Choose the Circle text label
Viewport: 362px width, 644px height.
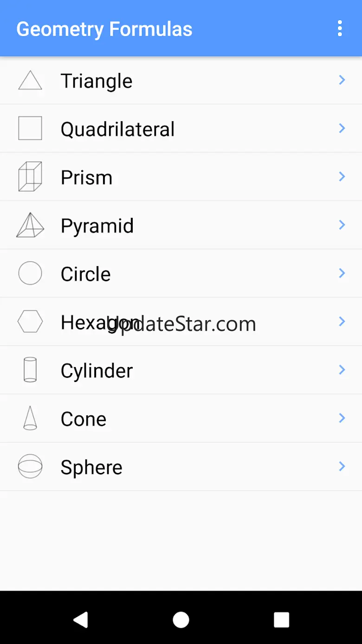(86, 274)
